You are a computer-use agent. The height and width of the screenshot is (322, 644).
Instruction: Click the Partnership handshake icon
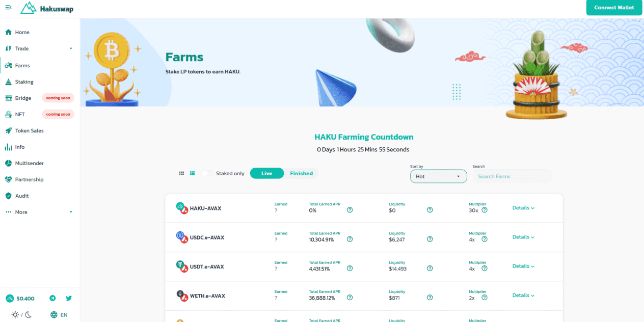(x=8, y=179)
